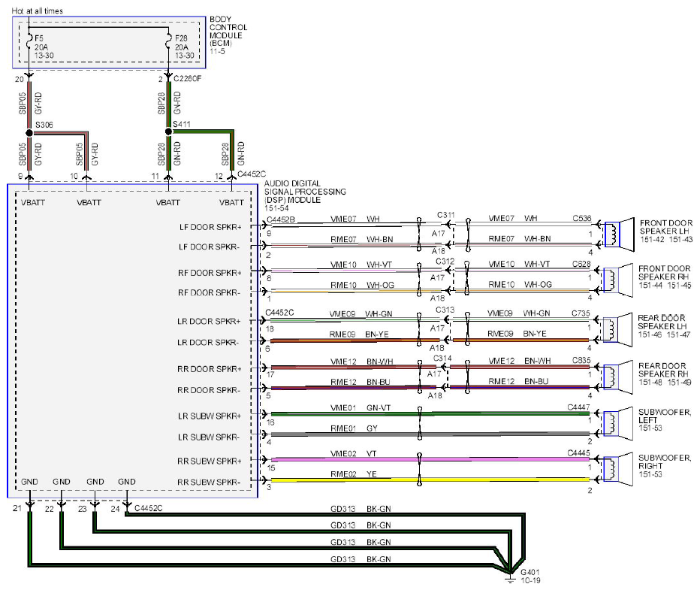Click the Rear Door Speaker LH symbol
This screenshot has height=590, width=700.
(617, 330)
